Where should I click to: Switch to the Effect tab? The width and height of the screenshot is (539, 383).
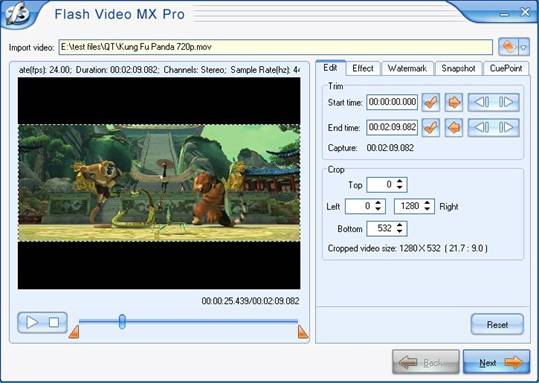[363, 68]
